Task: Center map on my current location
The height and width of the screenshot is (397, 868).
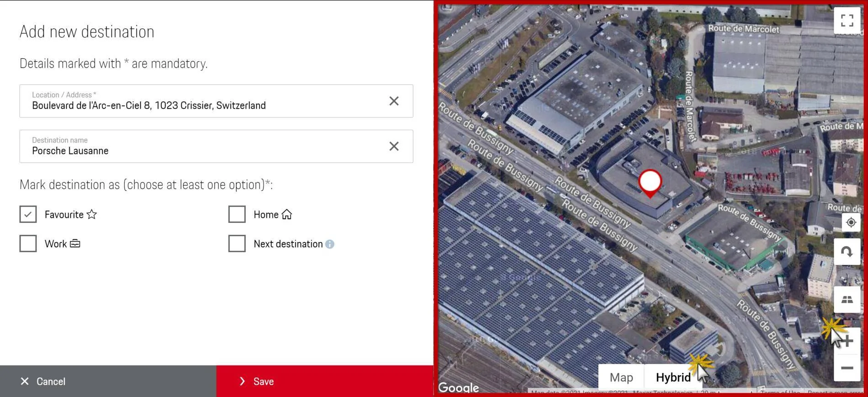Action: pos(851,222)
